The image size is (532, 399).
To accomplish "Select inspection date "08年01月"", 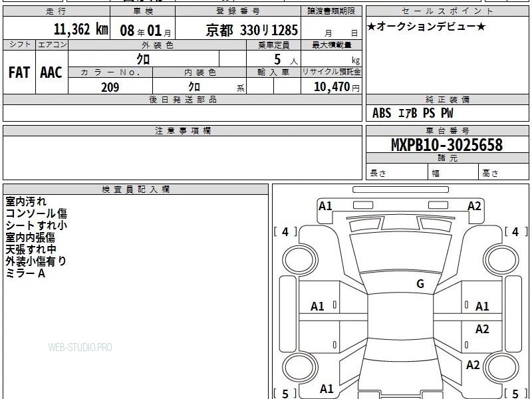I will tap(146, 31).
